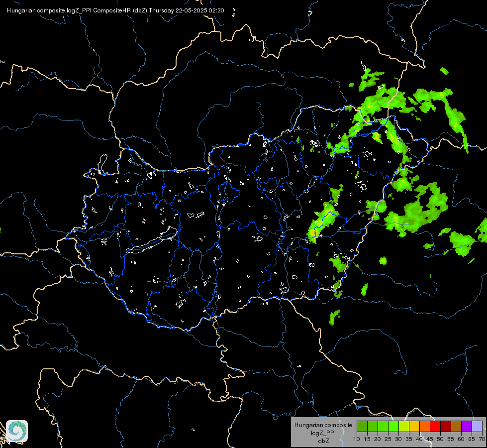Click the legend scale value '40'
The image size is (487, 448).
[419, 439]
